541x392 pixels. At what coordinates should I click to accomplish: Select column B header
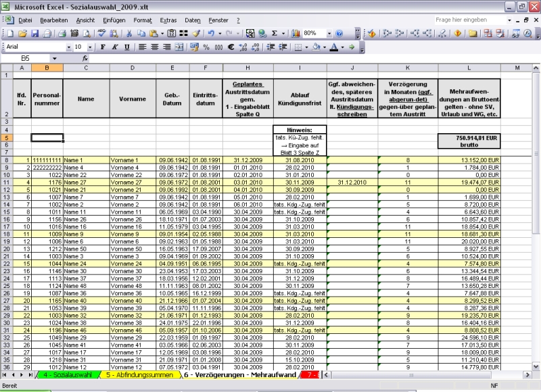[x=47, y=68]
